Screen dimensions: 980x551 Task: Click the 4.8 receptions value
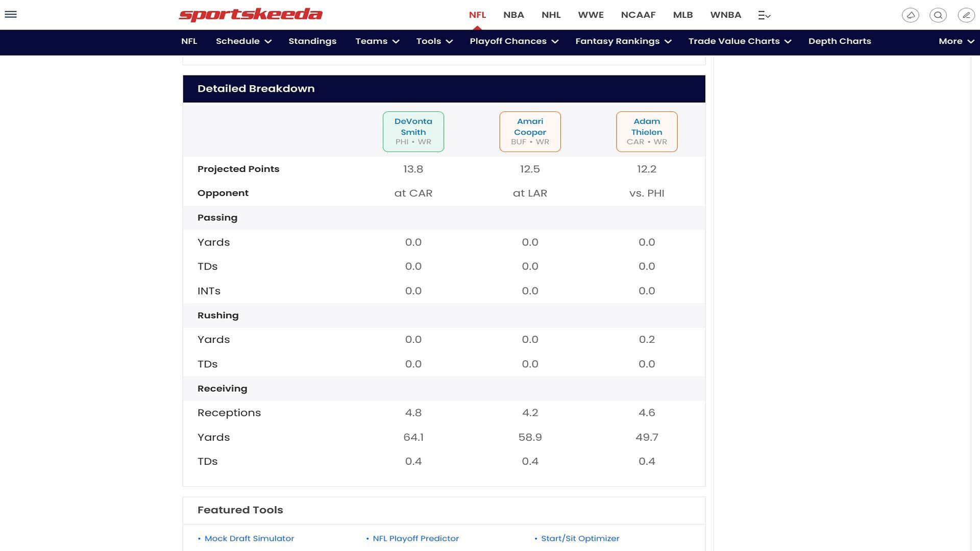coord(413,413)
